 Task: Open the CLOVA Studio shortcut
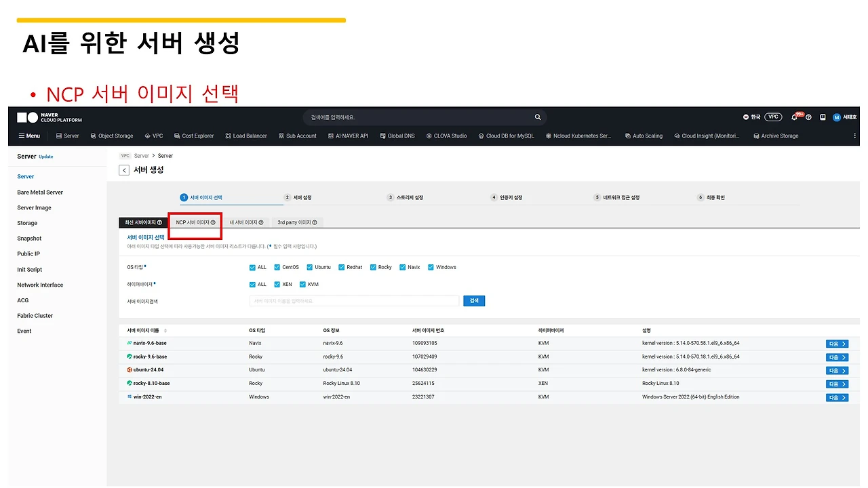[x=446, y=136]
